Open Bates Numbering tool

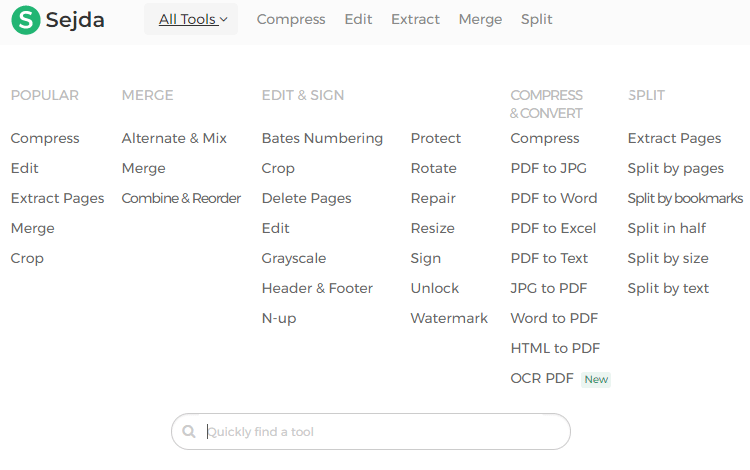coord(322,139)
